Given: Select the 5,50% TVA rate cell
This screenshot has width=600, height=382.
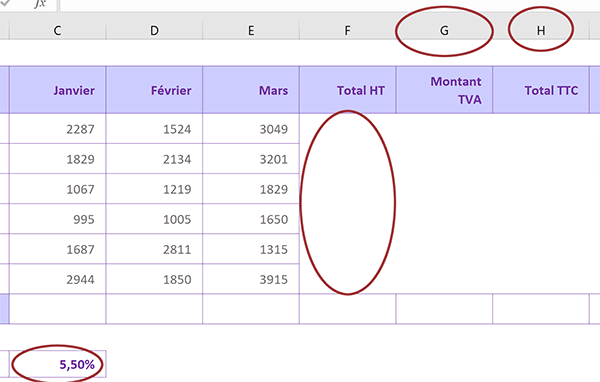Looking at the screenshot, I should click(x=57, y=364).
